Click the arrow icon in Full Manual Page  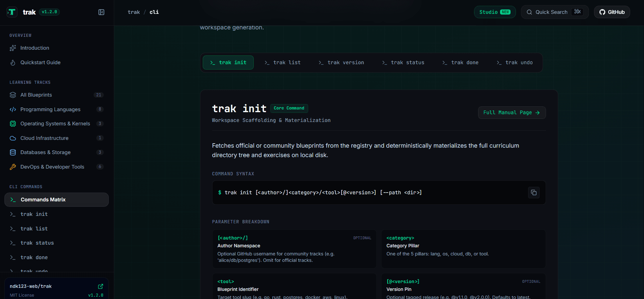538,113
